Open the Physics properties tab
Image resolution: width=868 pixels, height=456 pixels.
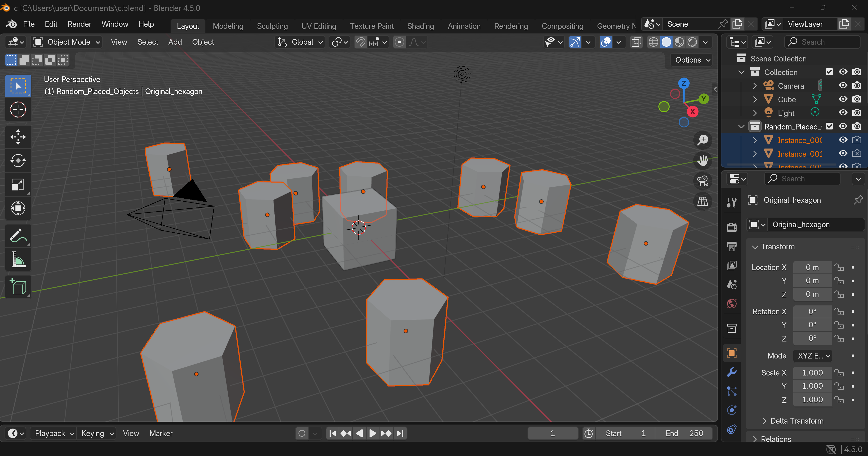click(732, 410)
